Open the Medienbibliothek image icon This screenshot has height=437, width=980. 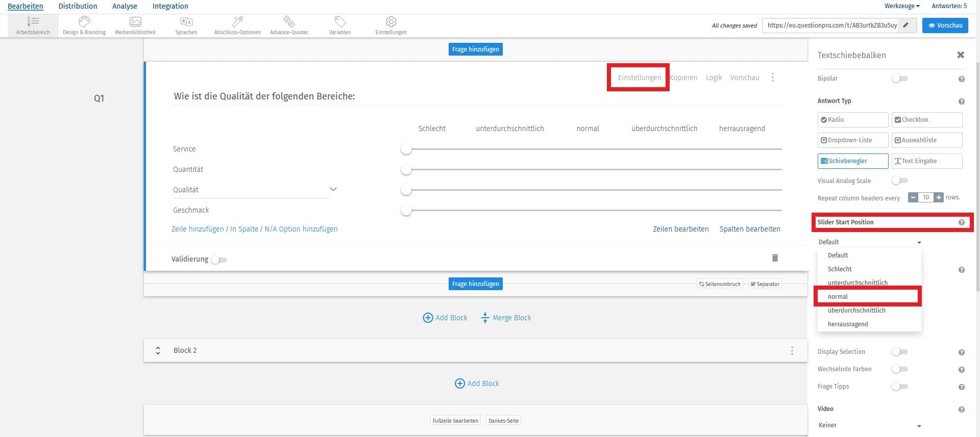click(135, 21)
